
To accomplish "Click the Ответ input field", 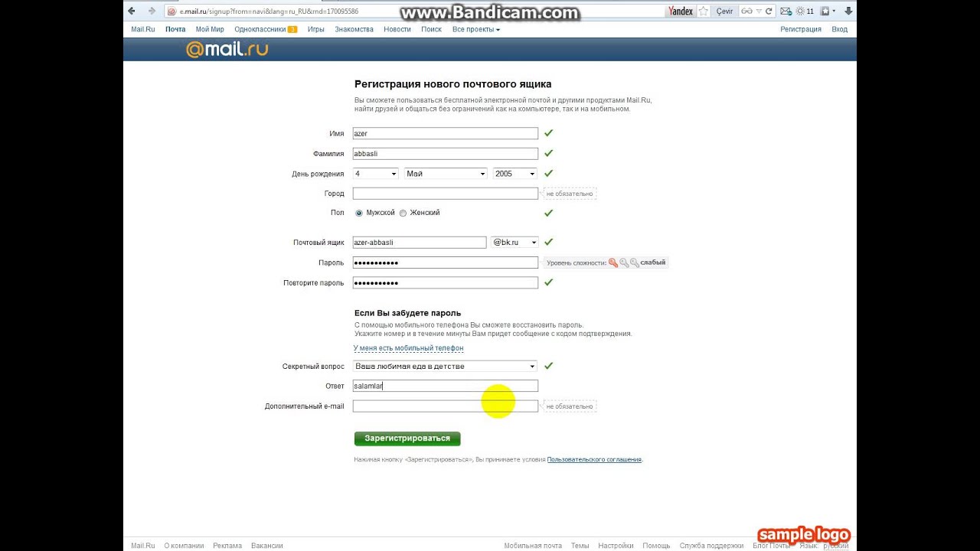I will [445, 386].
